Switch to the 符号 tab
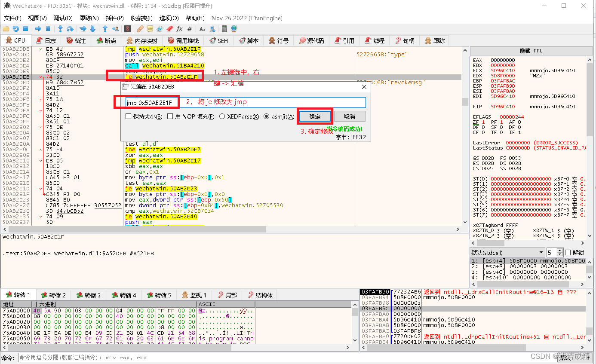Viewport: 596px width, 364px height. click(x=279, y=40)
